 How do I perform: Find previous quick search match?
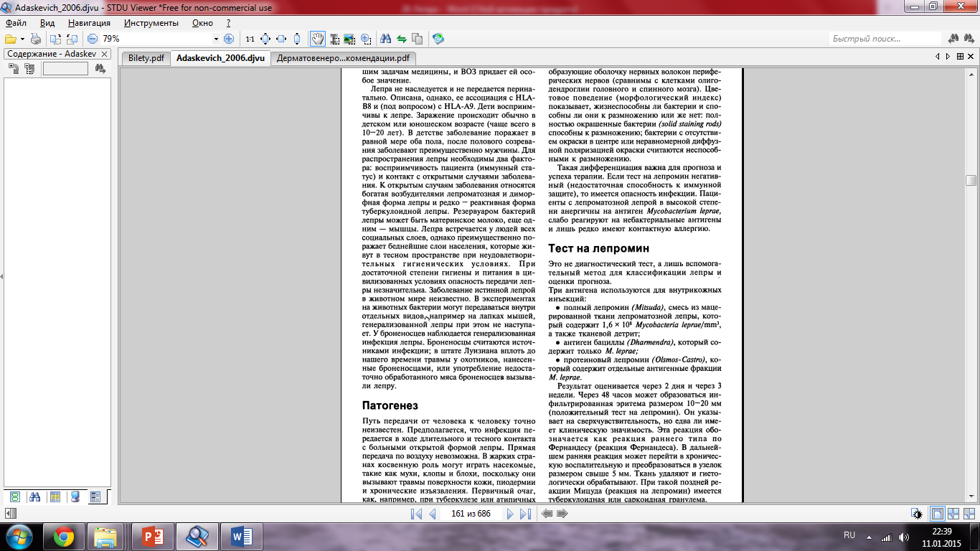(x=953, y=39)
